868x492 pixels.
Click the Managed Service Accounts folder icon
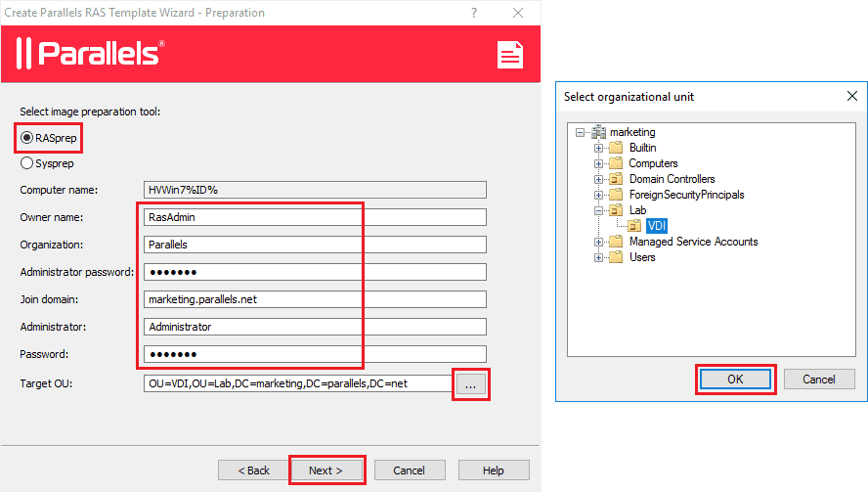(x=616, y=241)
